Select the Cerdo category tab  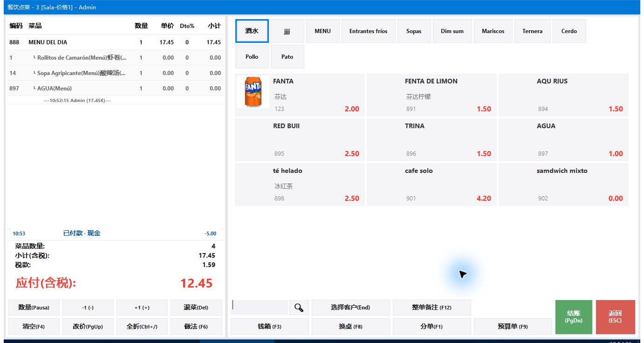pos(569,31)
